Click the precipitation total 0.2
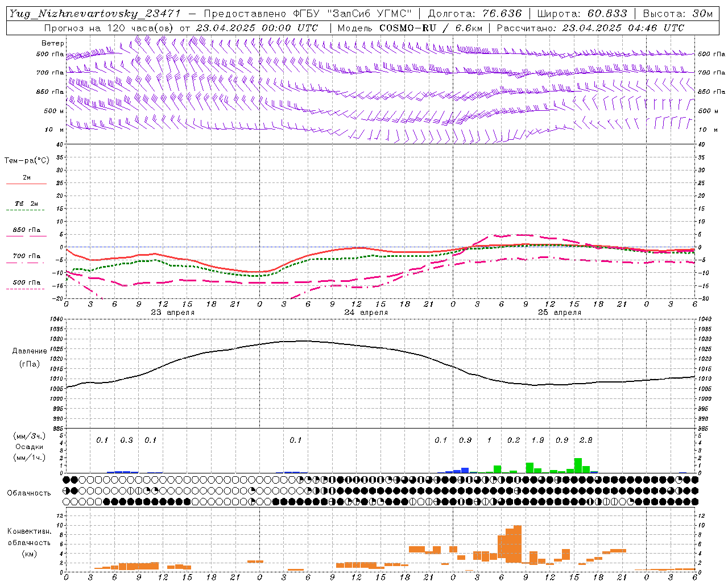 click(x=514, y=440)
